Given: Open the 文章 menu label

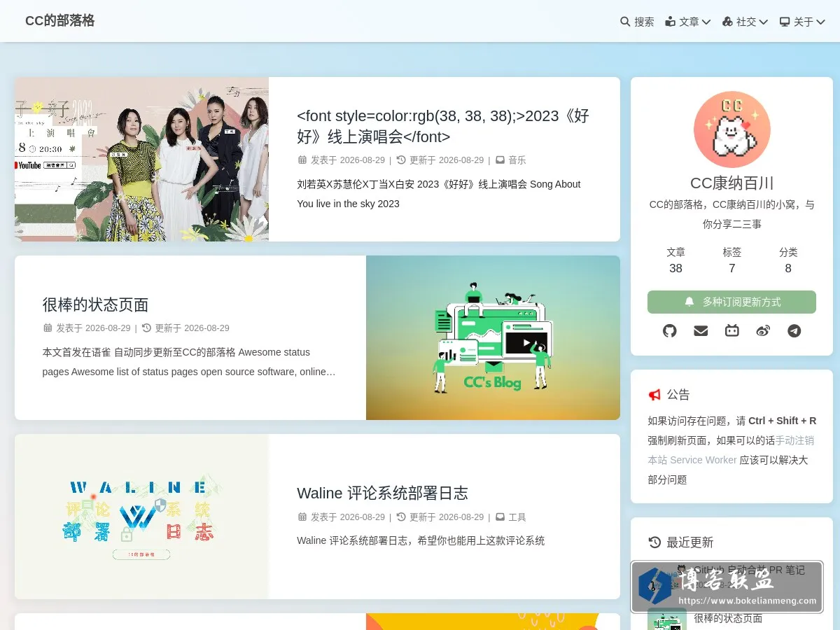Looking at the screenshot, I should tap(689, 22).
